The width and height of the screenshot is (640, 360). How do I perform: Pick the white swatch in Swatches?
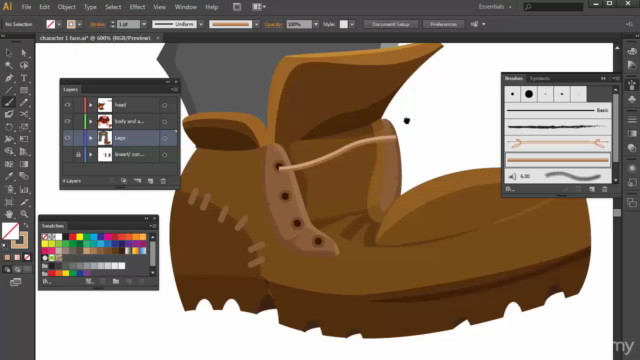point(59,237)
